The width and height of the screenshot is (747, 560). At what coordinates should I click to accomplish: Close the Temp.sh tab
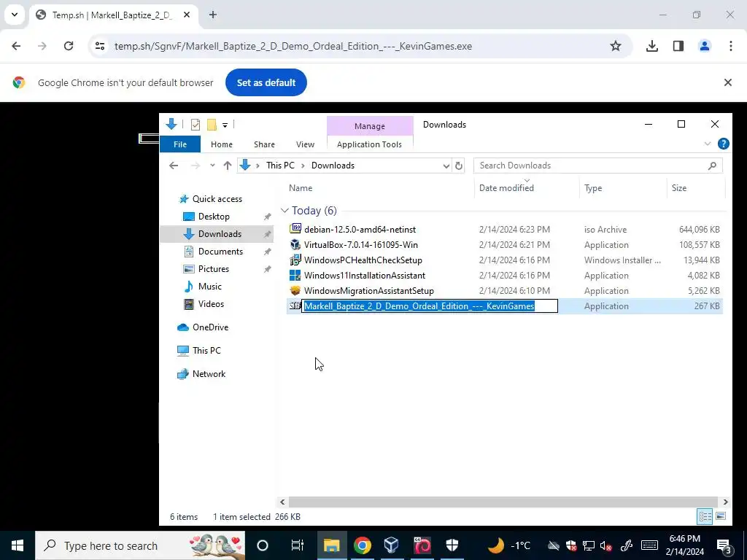[187, 15]
